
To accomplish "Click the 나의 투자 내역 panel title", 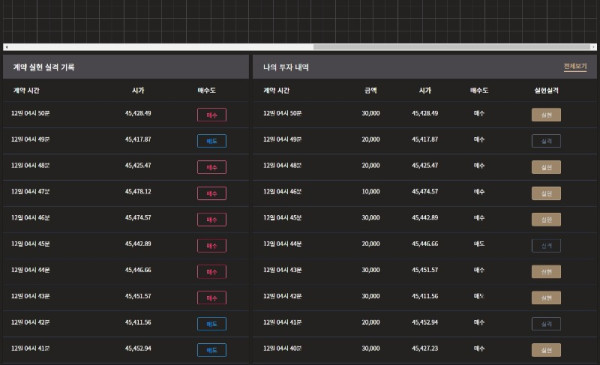I will [286, 67].
